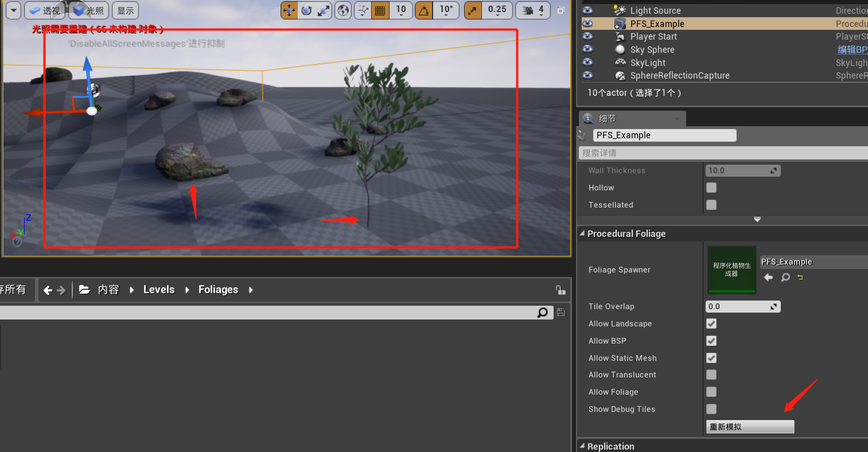
Task: Select SkyLight actor in outliner
Action: [648, 63]
